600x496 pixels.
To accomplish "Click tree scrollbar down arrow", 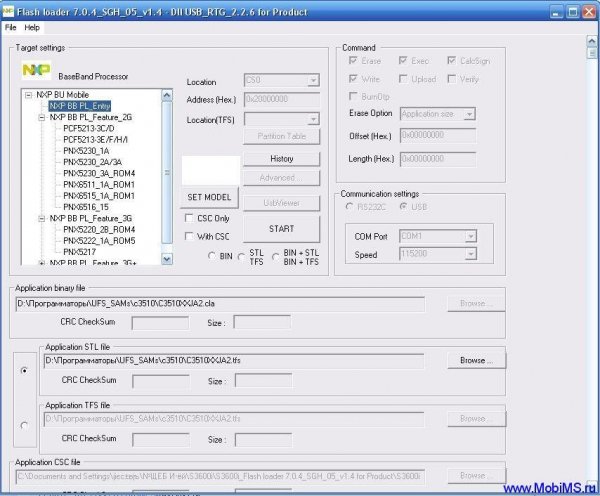I will coord(167,259).
